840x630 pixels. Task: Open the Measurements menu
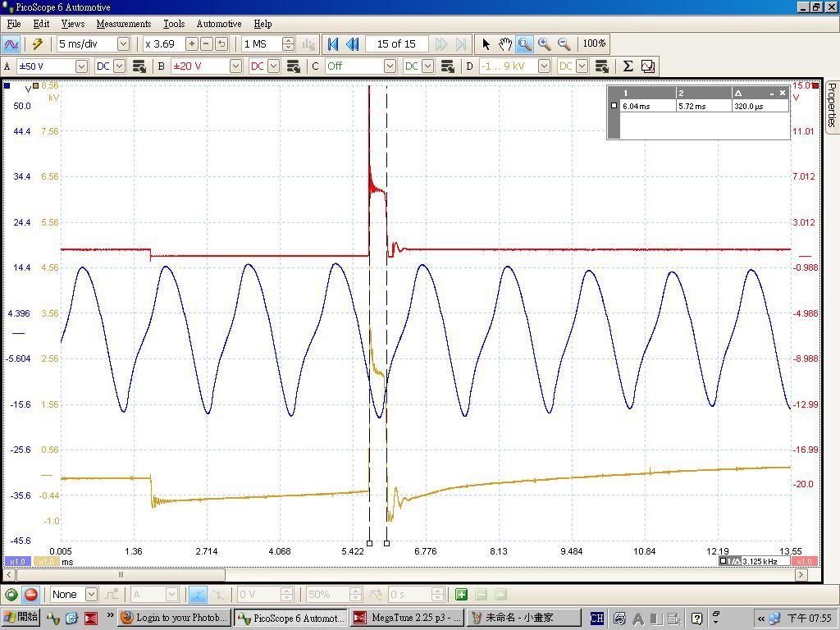point(123,24)
